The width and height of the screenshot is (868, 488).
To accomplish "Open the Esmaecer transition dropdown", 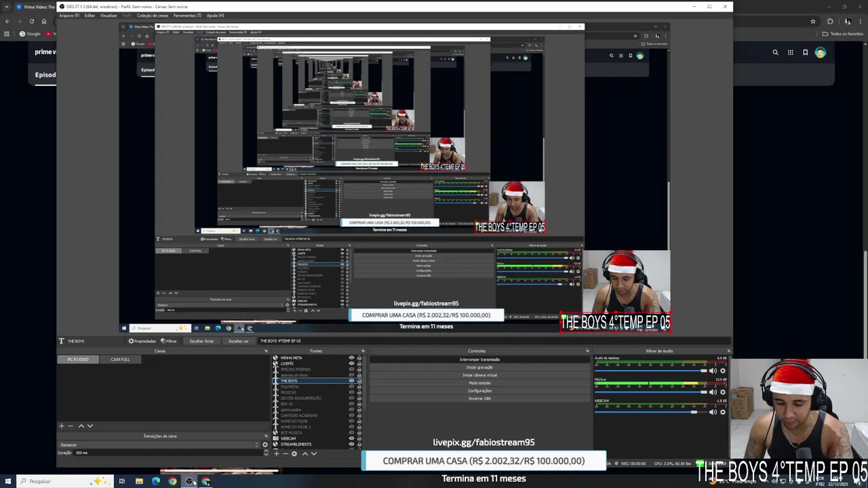I will click(x=159, y=445).
